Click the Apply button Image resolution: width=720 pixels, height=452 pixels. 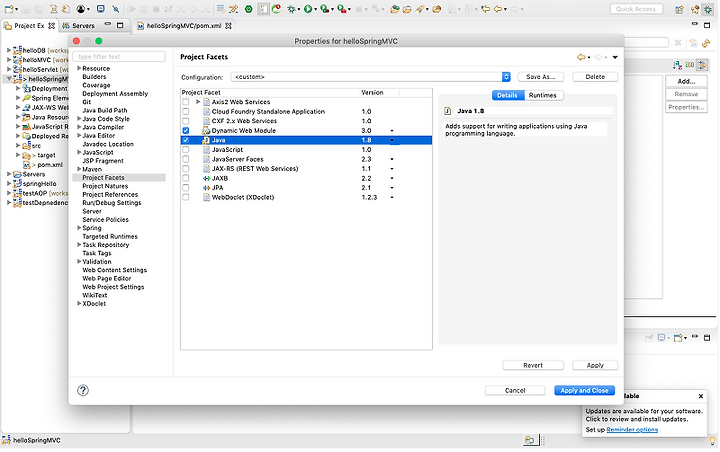(x=595, y=365)
